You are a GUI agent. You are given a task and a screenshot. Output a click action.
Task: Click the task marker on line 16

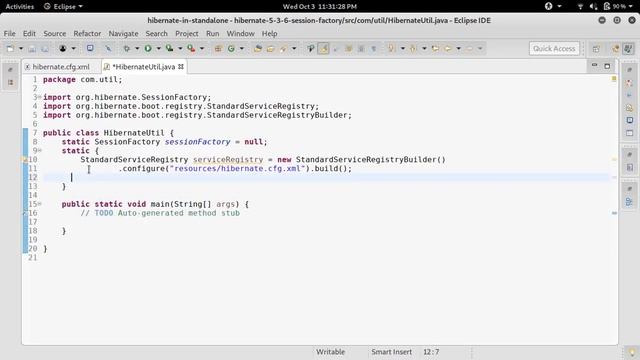coord(25,213)
